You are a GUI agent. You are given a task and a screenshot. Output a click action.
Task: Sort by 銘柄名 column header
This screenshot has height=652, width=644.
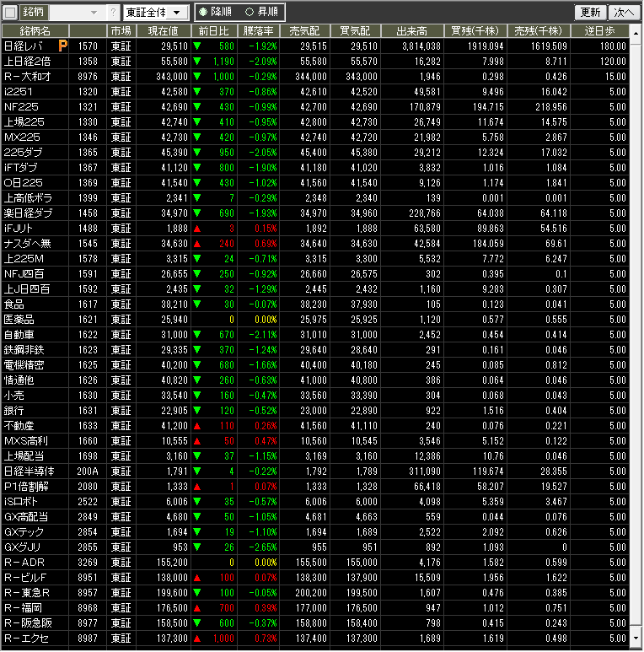pos(35,30)
